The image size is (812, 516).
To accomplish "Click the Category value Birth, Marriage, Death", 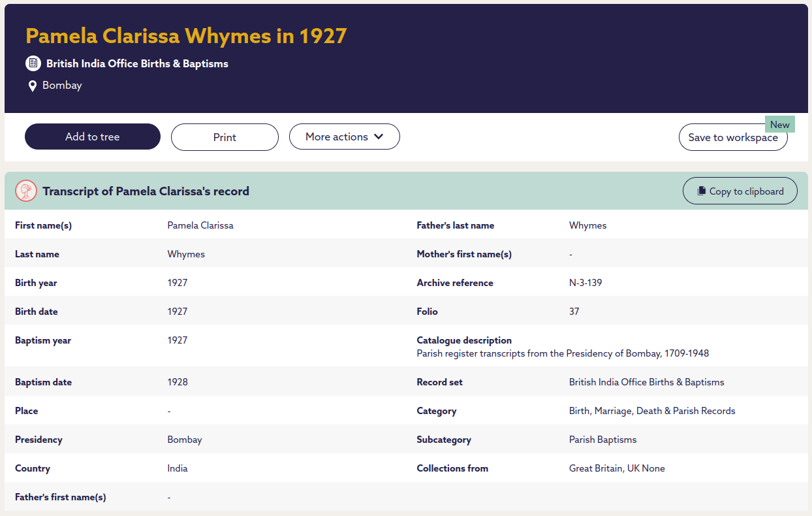I will [x=651, y=411].
